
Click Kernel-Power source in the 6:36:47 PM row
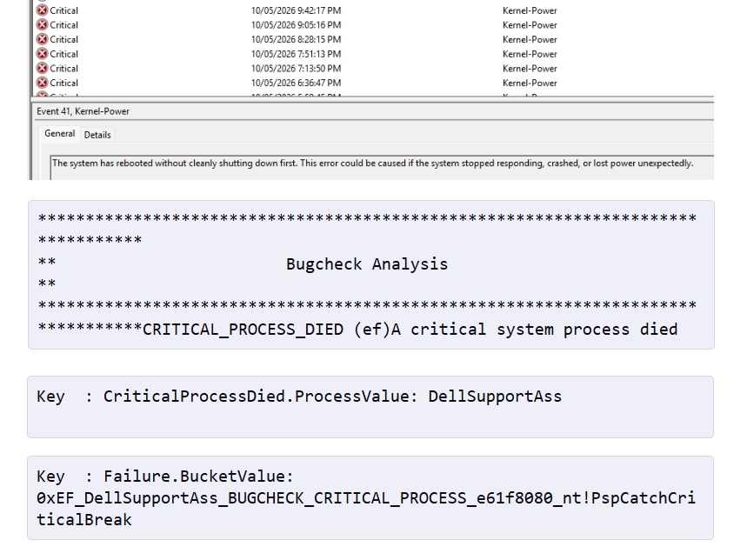[x=530, y=83]
